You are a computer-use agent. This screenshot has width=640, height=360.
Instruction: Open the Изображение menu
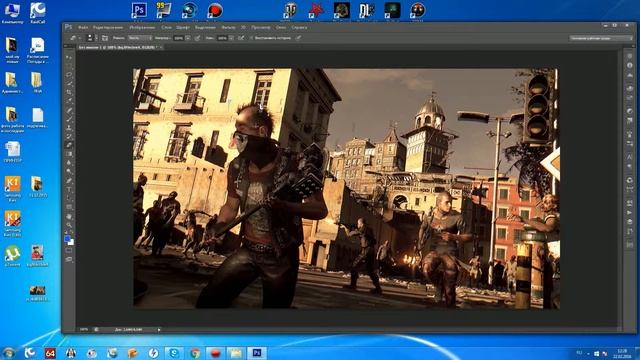tap(142, 27)
